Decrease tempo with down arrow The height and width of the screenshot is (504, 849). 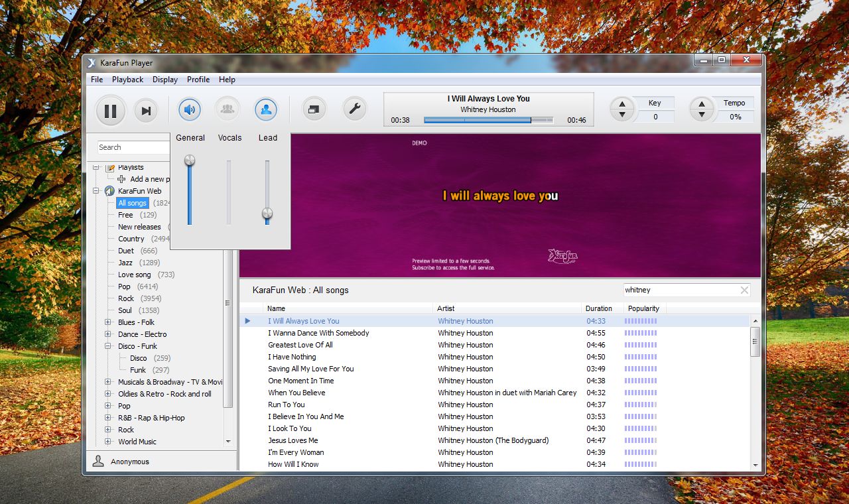702,115
